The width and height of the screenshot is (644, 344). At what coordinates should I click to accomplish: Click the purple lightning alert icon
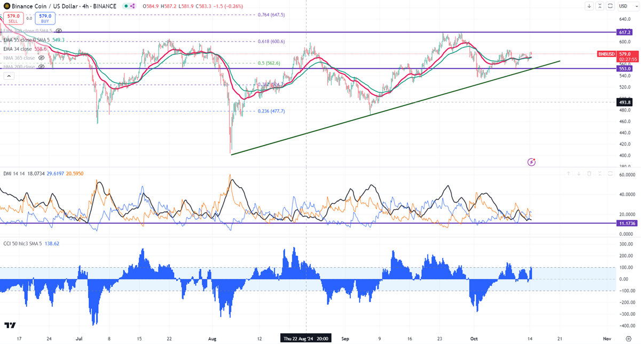pos(531,162)
